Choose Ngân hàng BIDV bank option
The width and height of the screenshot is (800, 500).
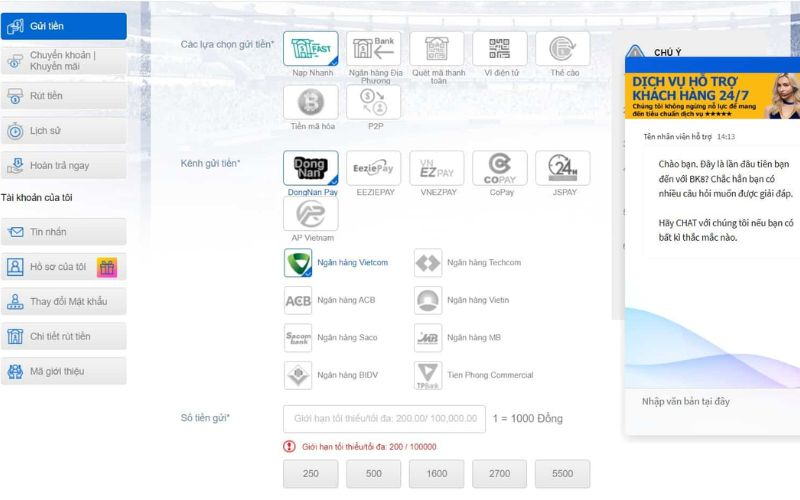click(298, 376)
